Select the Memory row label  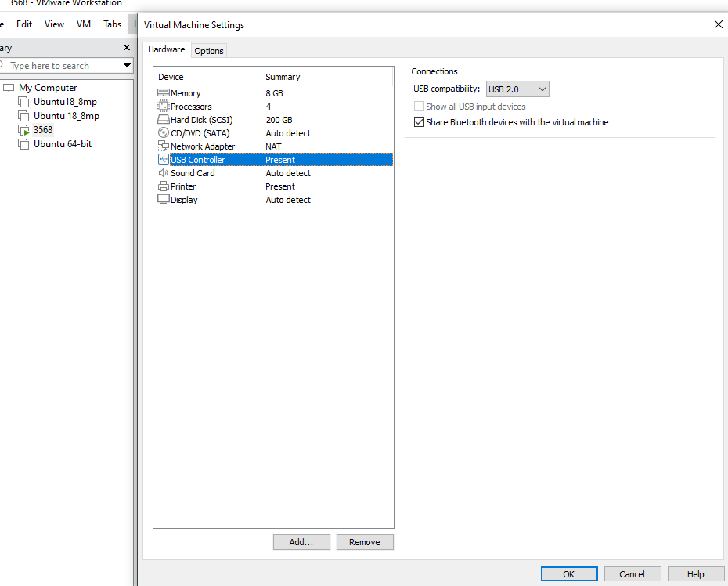click(186, 93)
